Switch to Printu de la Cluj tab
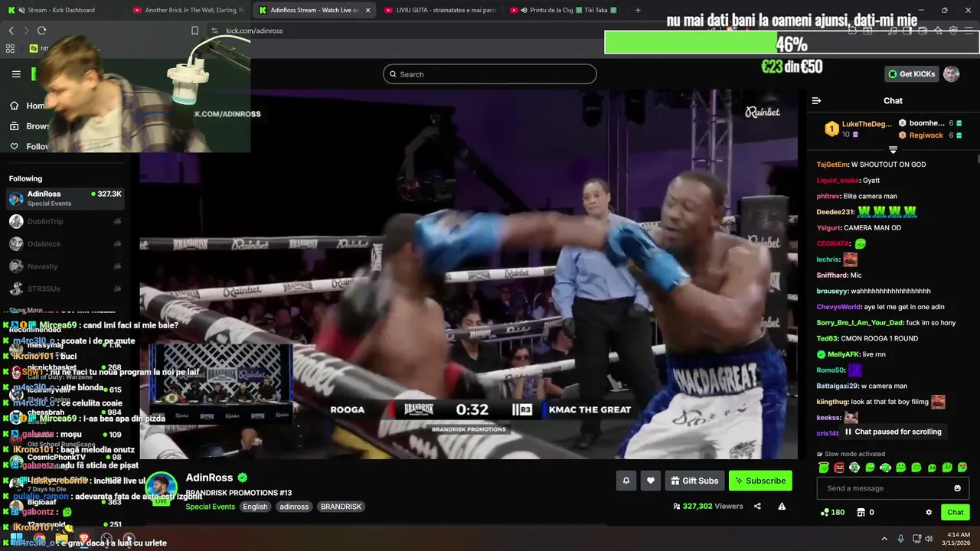Screen dimensions: 980x551 click(x=565, y=10)
